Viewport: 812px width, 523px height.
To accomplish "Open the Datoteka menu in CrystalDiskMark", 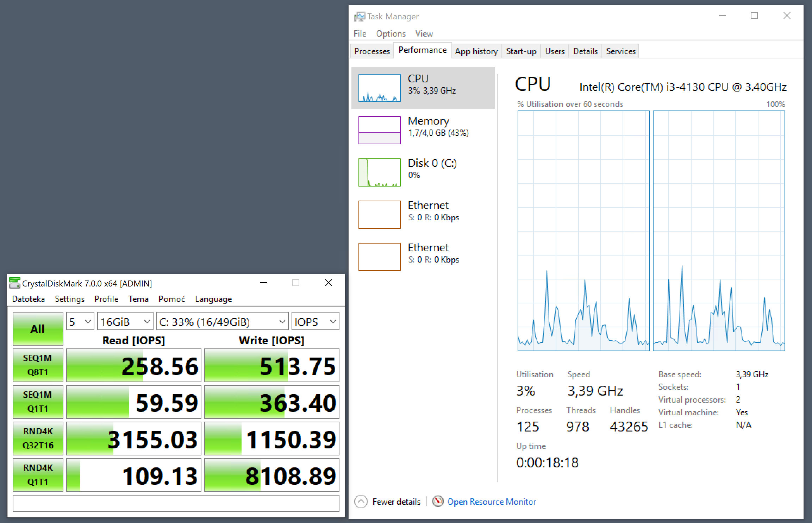I will (x=29, y=299).
